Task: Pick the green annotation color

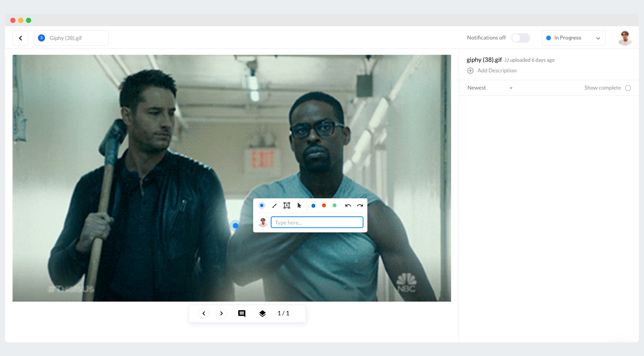Action: coord(335,206)
